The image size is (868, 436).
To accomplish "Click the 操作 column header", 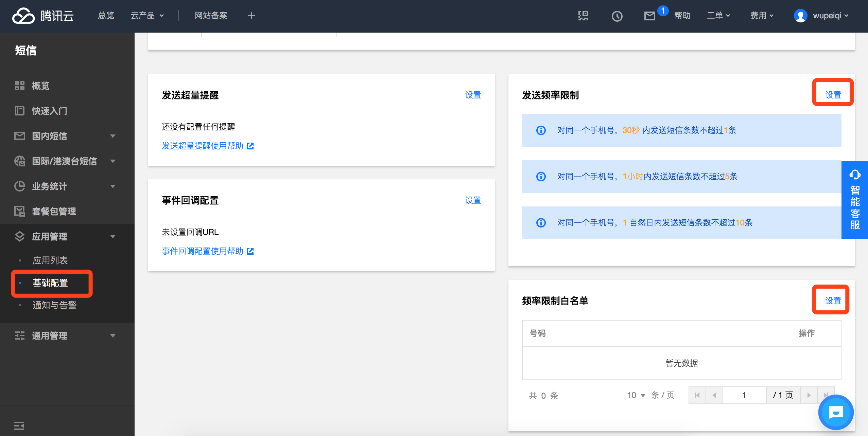I will pyautogui.click(x=807, y=333).
